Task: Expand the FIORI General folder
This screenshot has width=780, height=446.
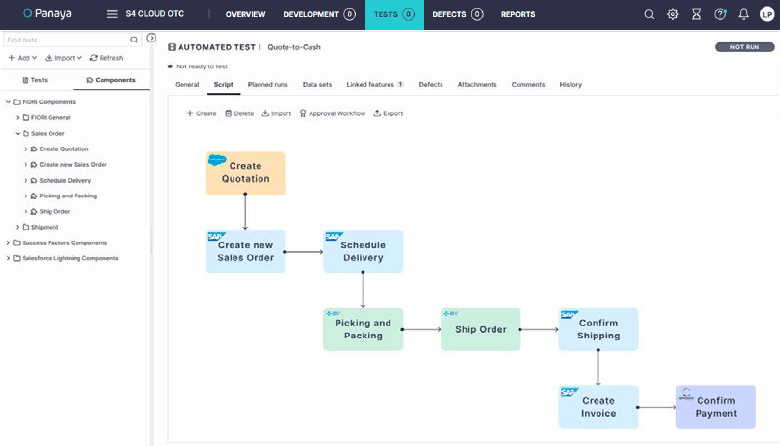Action: pyautogui.click(x=17, y=117)
